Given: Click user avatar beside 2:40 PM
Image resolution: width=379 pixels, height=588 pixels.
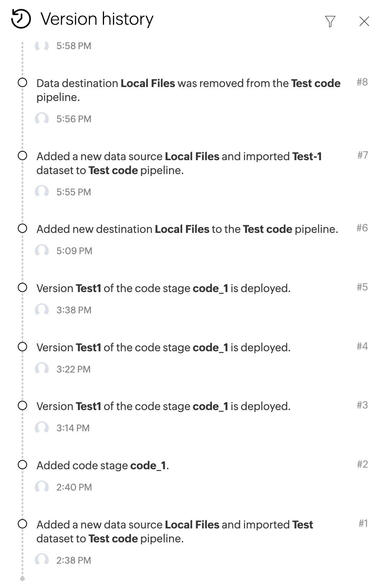Looking at the screenshot, I should tap(42, 487).
